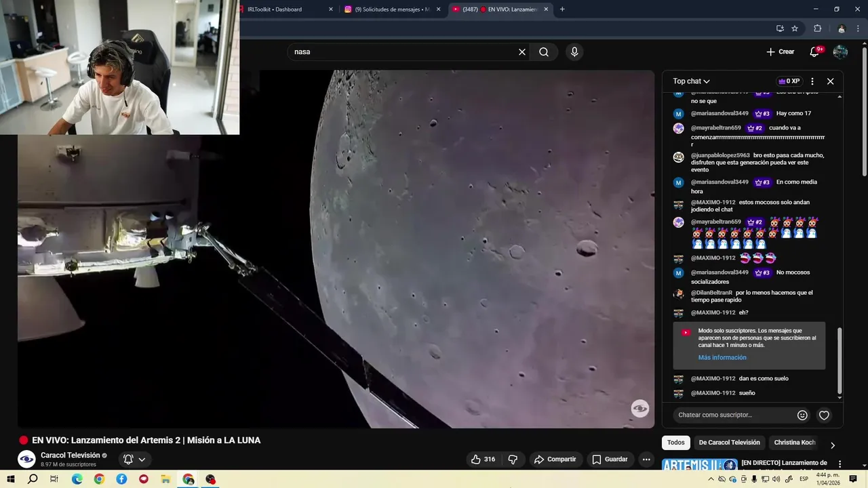868x488 pixels.
Task: Select the 'Christina Koch' filter chip
Action: click(x=795, y=443)
